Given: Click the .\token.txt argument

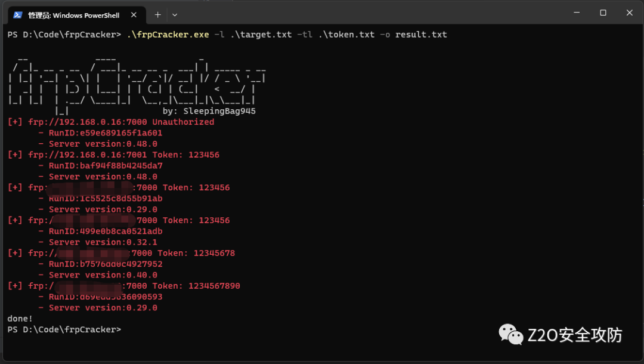Looking at the screenshot, I should coord(346,35).
